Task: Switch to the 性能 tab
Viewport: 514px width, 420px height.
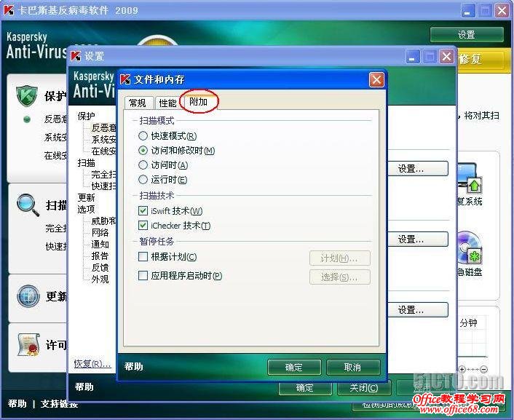Action: tap(168, 103)
